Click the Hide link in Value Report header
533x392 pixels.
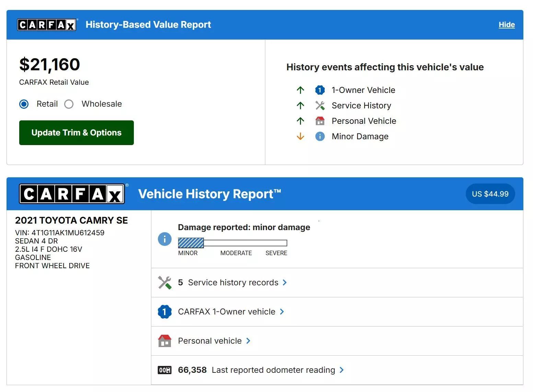click(x=507, y=25)
